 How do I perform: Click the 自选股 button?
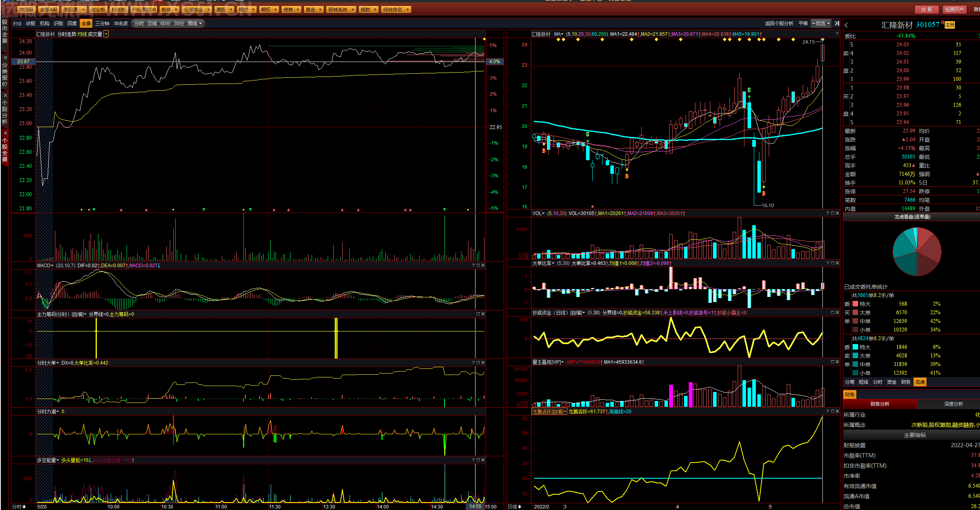tap(26, 9)
